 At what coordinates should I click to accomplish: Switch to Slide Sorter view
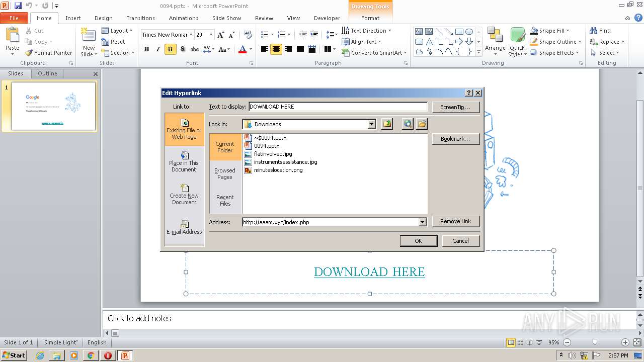(521, 342)
